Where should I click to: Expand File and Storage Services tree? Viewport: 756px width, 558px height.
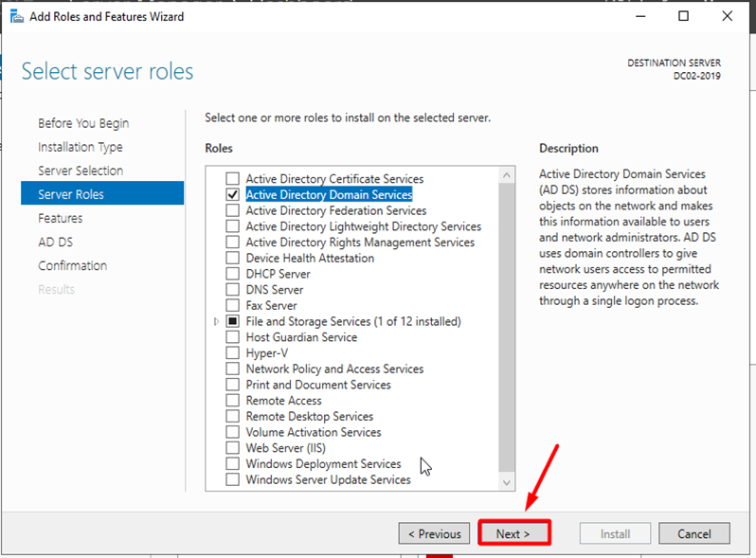217,322
